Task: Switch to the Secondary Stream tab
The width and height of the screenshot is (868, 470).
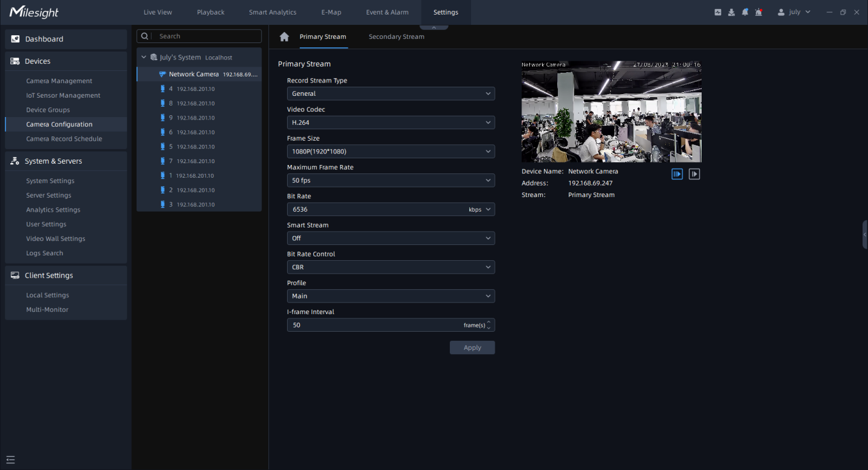Action: point(396,37)
